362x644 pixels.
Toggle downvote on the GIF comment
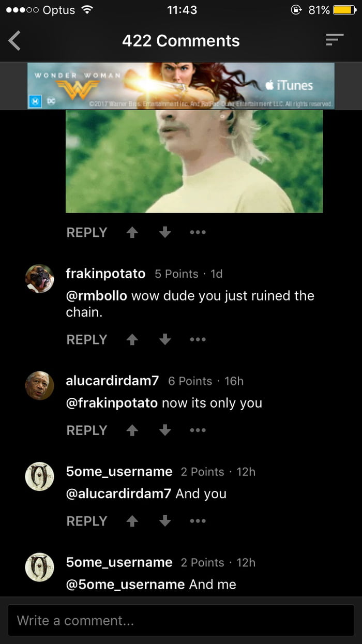(x=164, y=232)
